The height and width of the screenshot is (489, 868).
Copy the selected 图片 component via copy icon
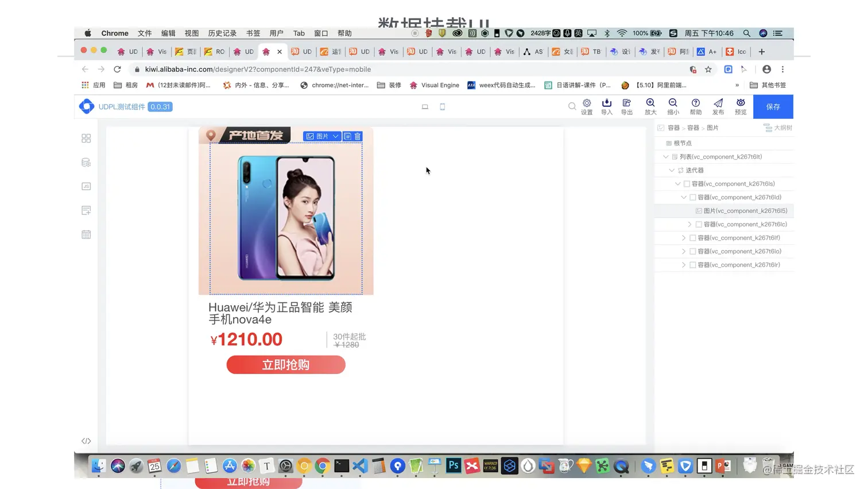click(x=347, y=136)
